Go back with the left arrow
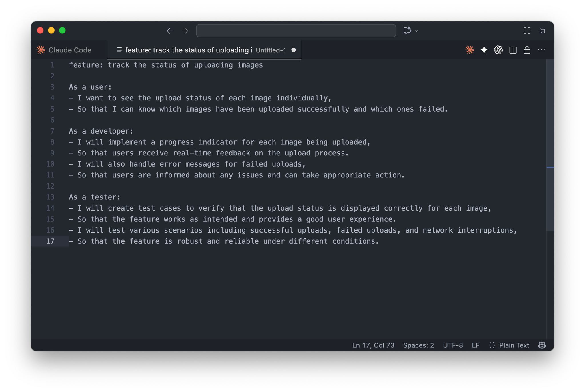The width and height of the screenshot is (585, 392). click(170, 31)
